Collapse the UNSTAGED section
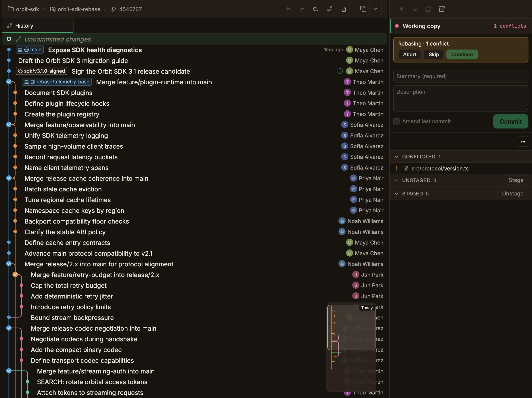The width and height of the screenshot is (532, 398). [x=397, y=180]
